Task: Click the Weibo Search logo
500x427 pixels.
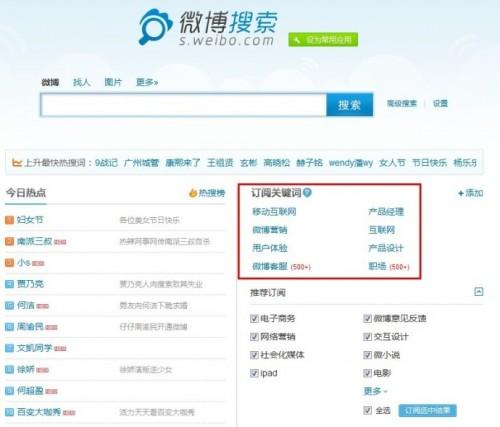Action: click(x=209, y=27)
